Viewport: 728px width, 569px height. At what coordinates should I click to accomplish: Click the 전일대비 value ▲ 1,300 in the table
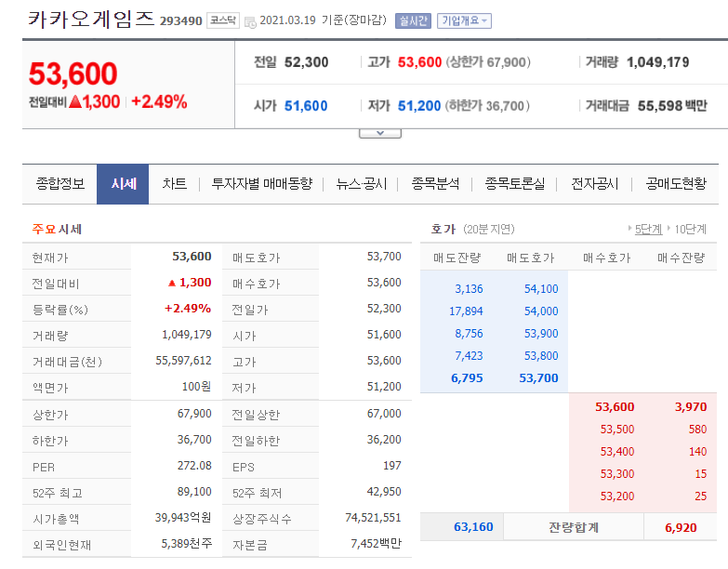pos(190,283)
